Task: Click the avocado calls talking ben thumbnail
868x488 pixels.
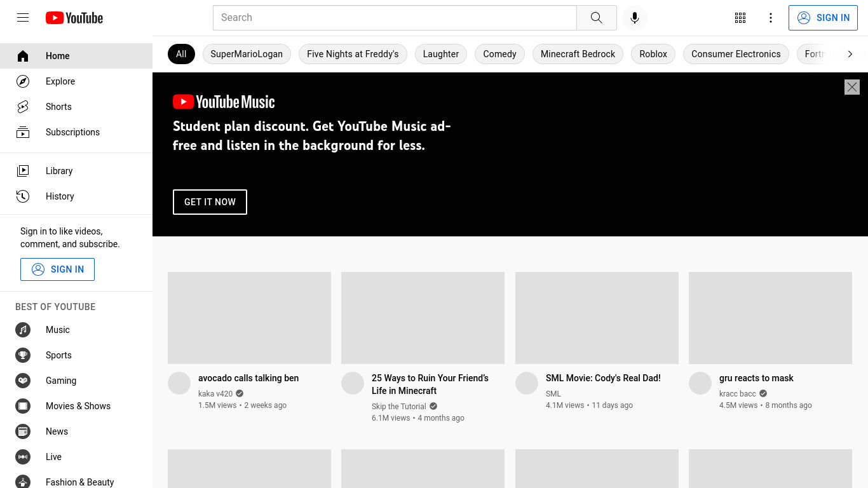Action: click(x=249, y=318)
